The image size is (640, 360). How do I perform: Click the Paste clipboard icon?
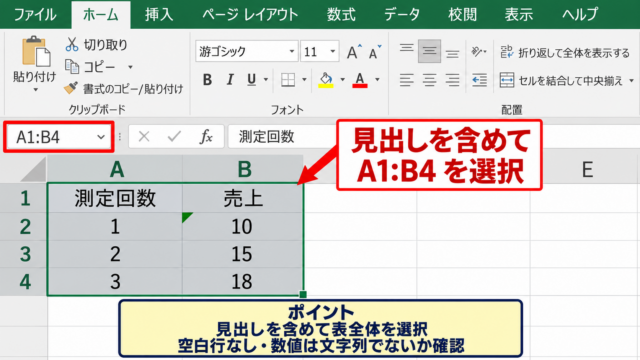point(36,51)
